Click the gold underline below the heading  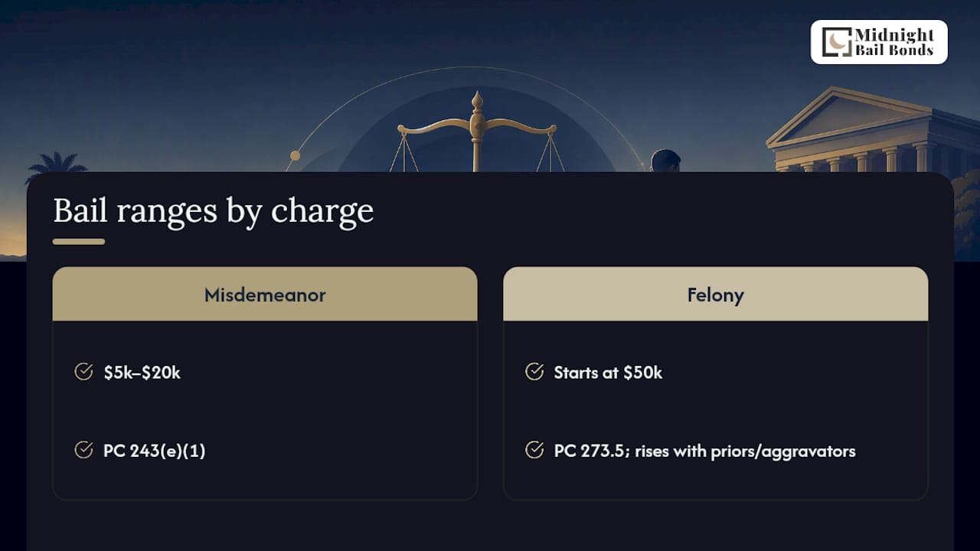tap(79, 242)
